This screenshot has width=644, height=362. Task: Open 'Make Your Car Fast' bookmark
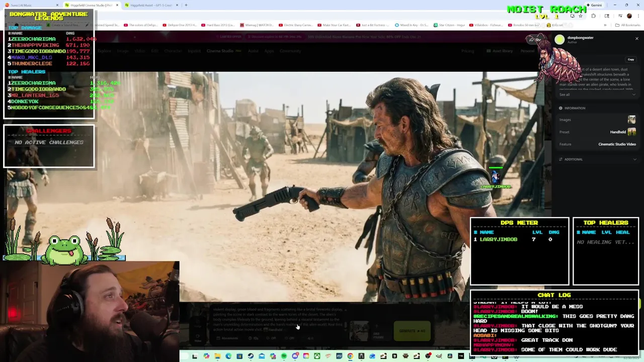pos(334,25)
